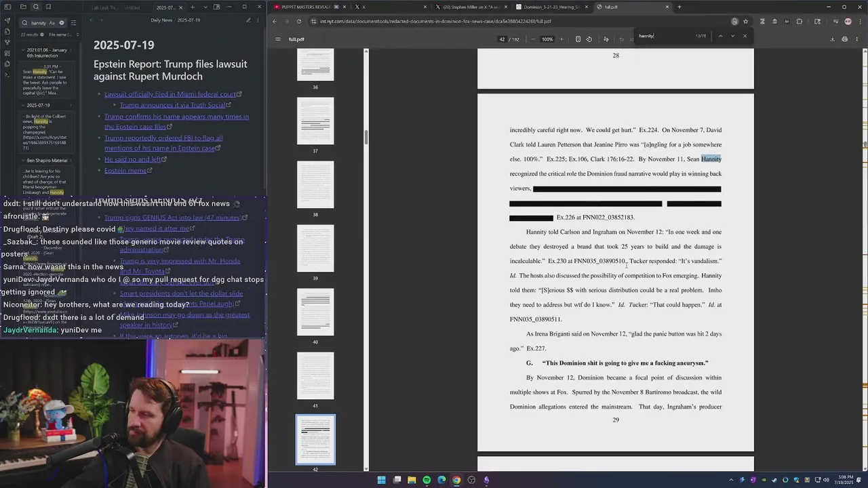Show hidden system tray icons chevron
The width and height of the screenshot is (868, 488).
coord(731,480)
